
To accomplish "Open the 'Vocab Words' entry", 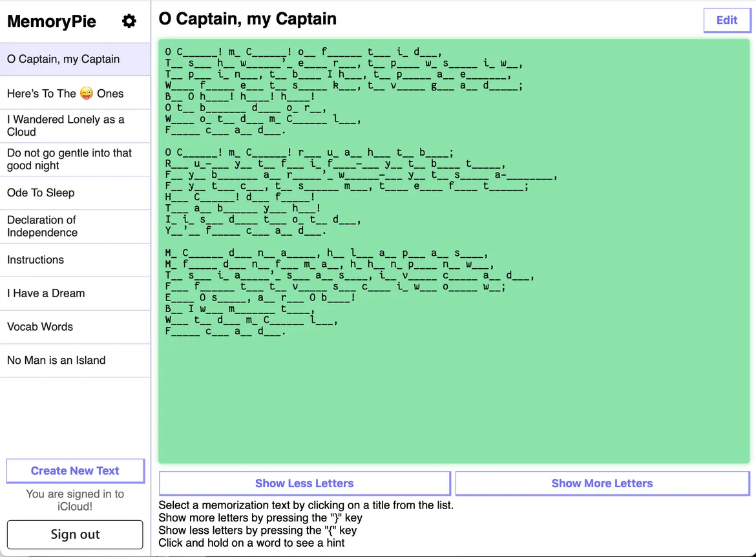I will 40,327.
